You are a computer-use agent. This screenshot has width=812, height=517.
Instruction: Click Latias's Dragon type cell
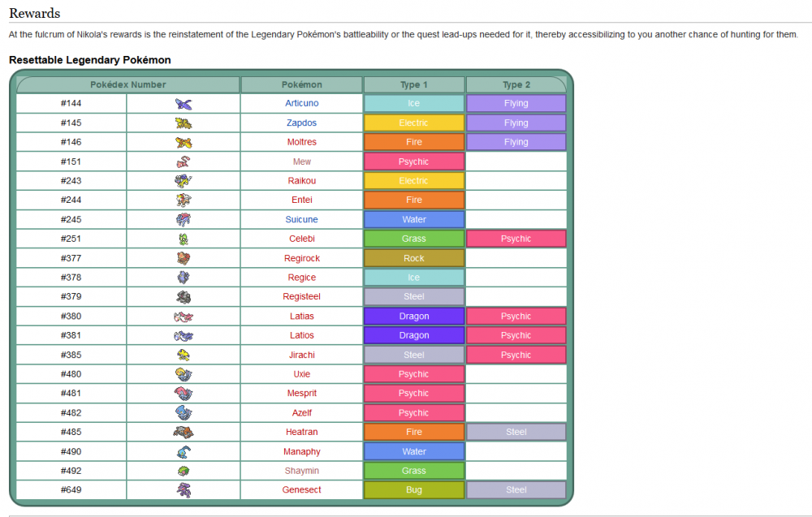point(413,317)
